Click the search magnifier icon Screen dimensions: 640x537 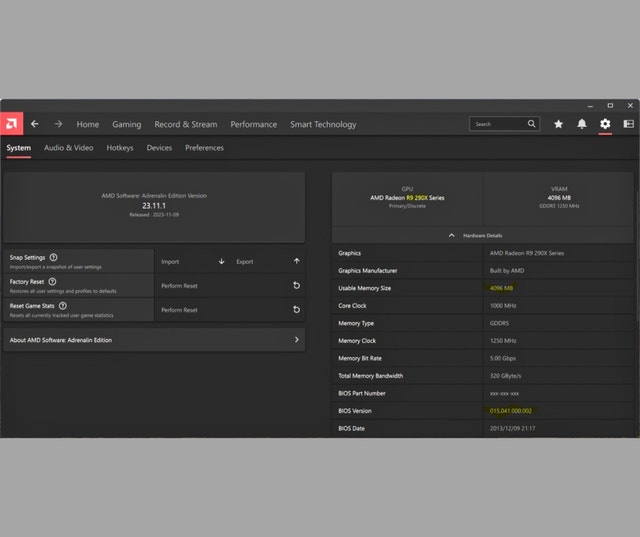[x=531, y=124]
